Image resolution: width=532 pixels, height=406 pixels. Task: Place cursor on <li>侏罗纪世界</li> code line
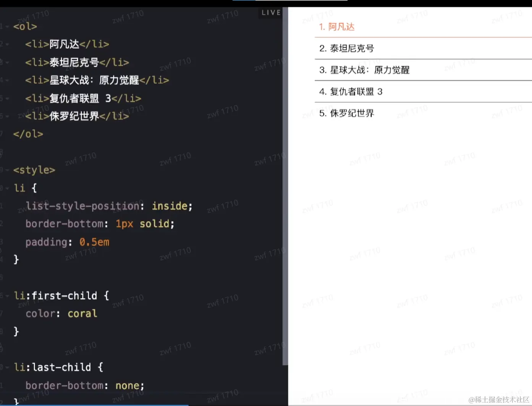point(77,116)
